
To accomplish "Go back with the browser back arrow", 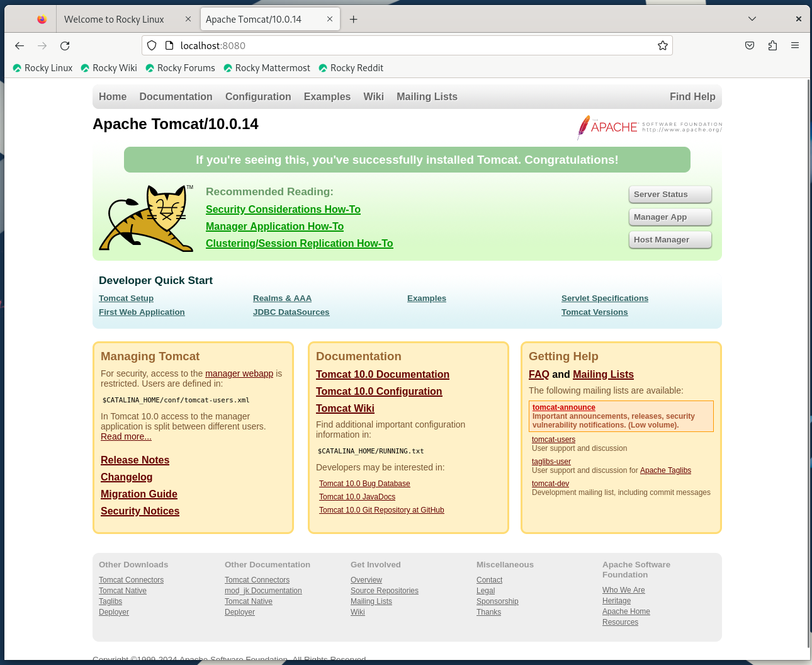I will (x=20, y=45).
